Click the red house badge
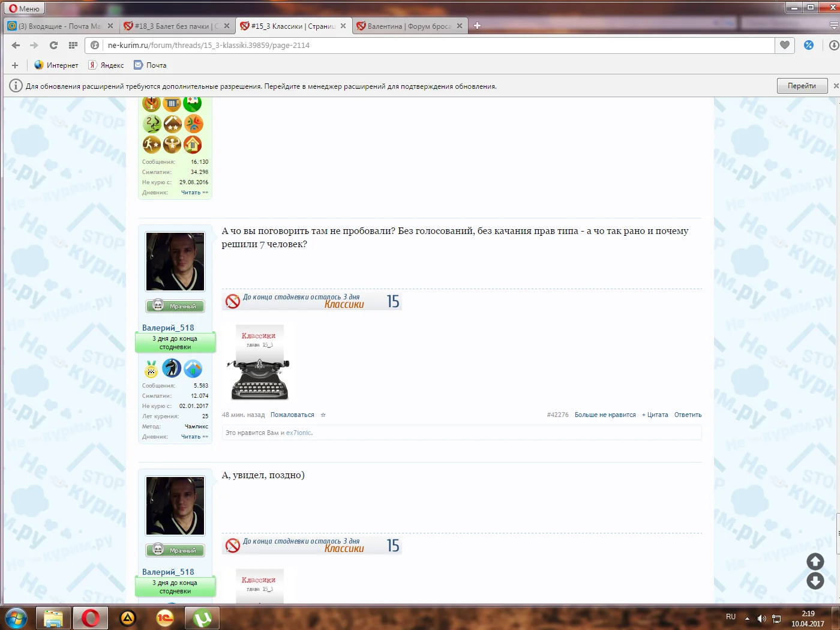840x630 pixels. tap(193, 145)
